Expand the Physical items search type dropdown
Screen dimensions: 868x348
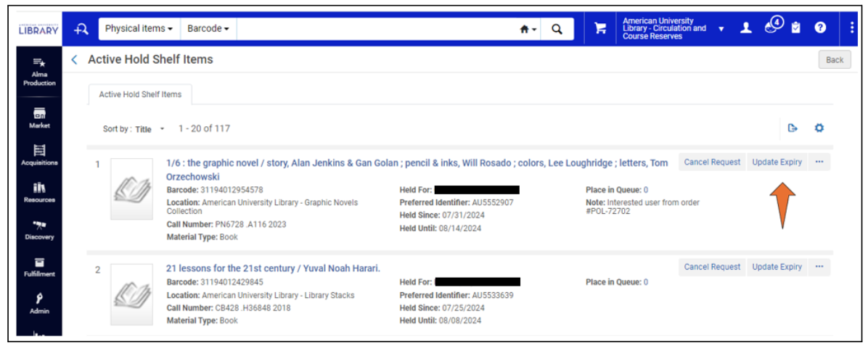[x=139, y=29]
